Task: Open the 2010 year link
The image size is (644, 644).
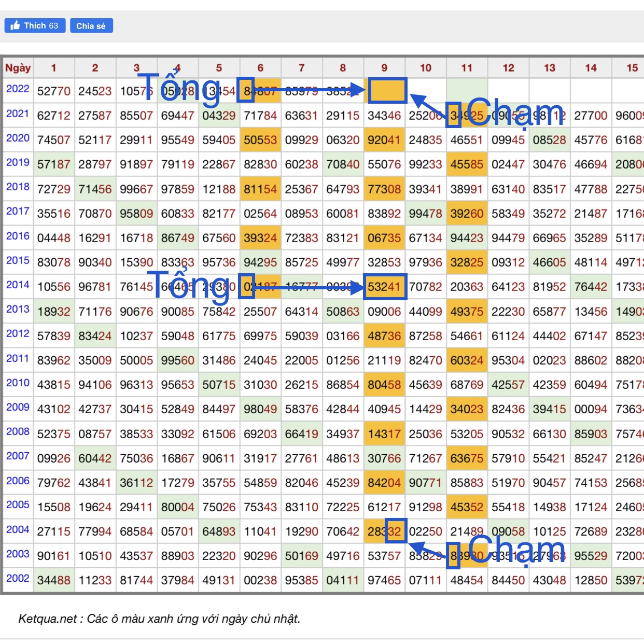Action: click(18, 383)
